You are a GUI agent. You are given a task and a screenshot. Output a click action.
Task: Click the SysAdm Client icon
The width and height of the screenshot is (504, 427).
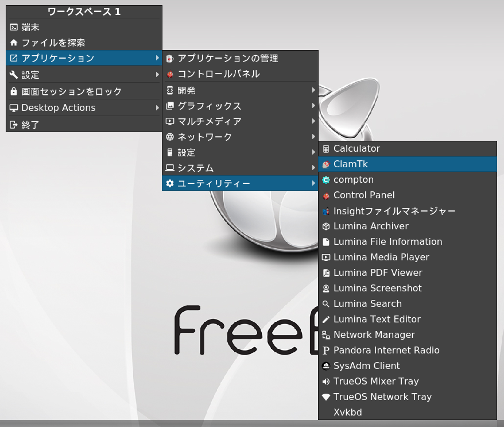[x=326, y=366]
